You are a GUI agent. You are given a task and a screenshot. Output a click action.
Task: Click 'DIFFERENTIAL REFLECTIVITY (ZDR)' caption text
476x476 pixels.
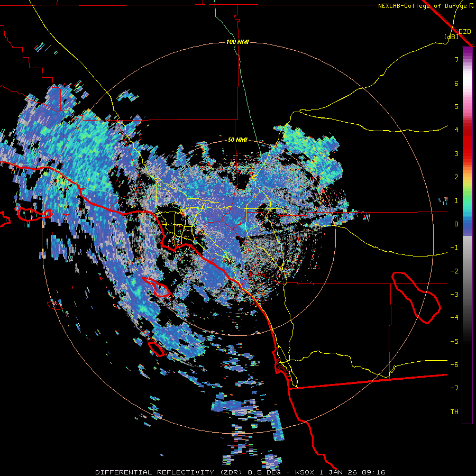pos(170,472)
